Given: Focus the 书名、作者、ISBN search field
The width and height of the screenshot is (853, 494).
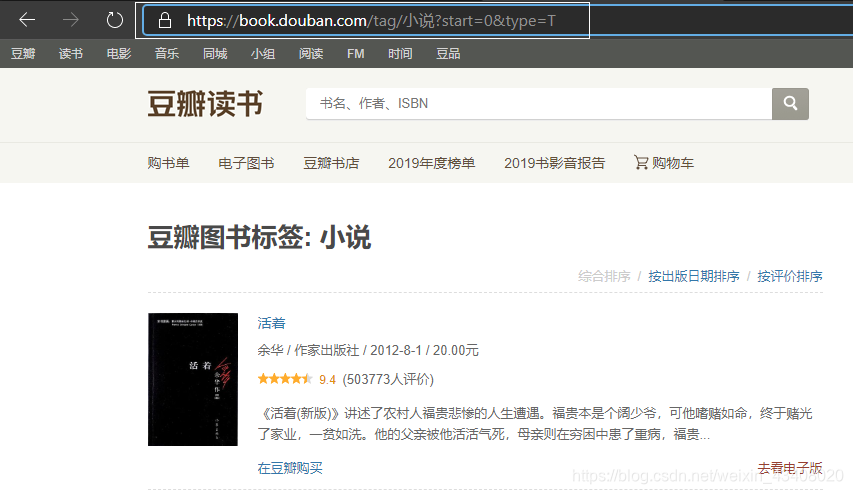Looking at the screenshot, I should [539, 103].
